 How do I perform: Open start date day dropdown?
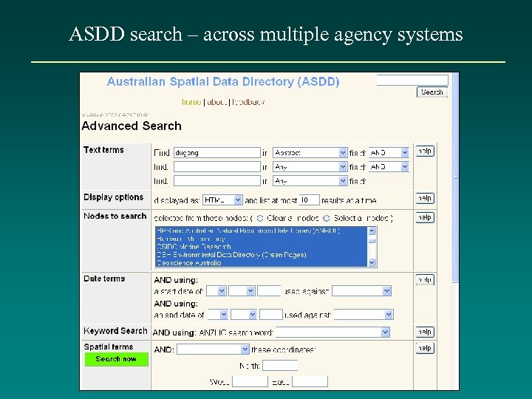click(x=216, y=291)
